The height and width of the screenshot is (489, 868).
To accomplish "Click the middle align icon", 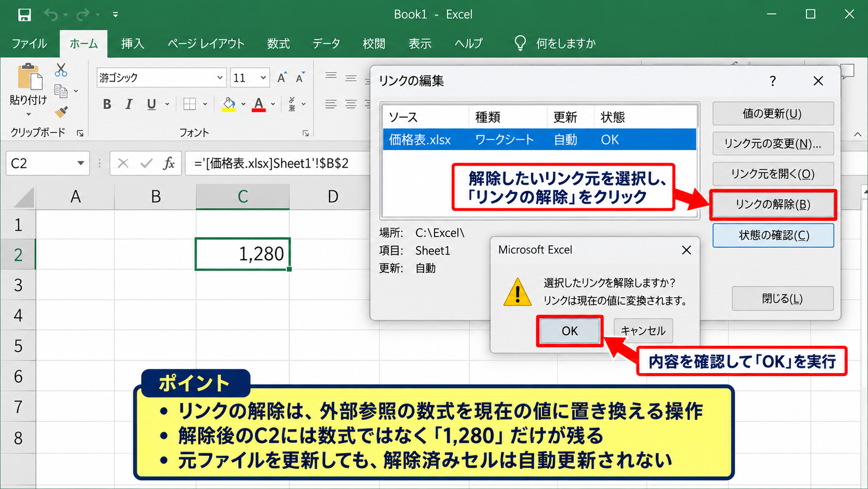I will point(351,78).
